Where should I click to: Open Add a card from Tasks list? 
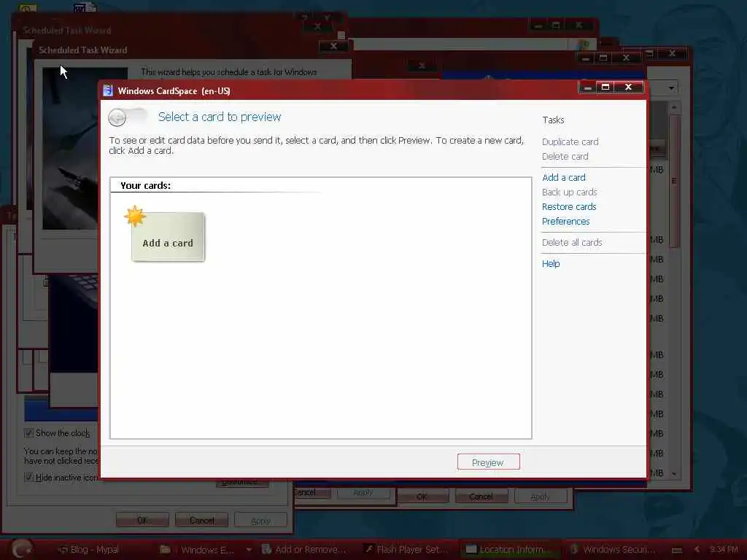(x=564, y=178)
